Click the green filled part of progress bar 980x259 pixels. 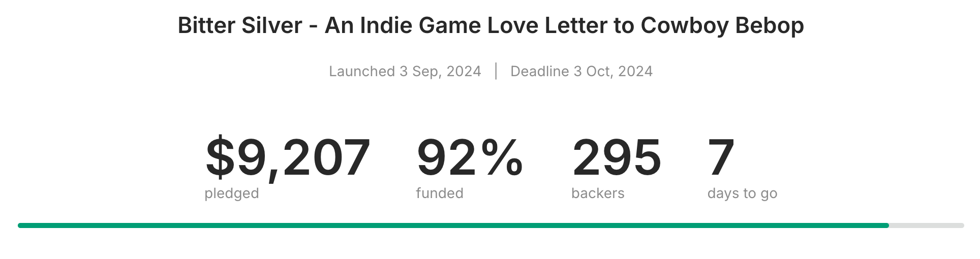point(452,225)
